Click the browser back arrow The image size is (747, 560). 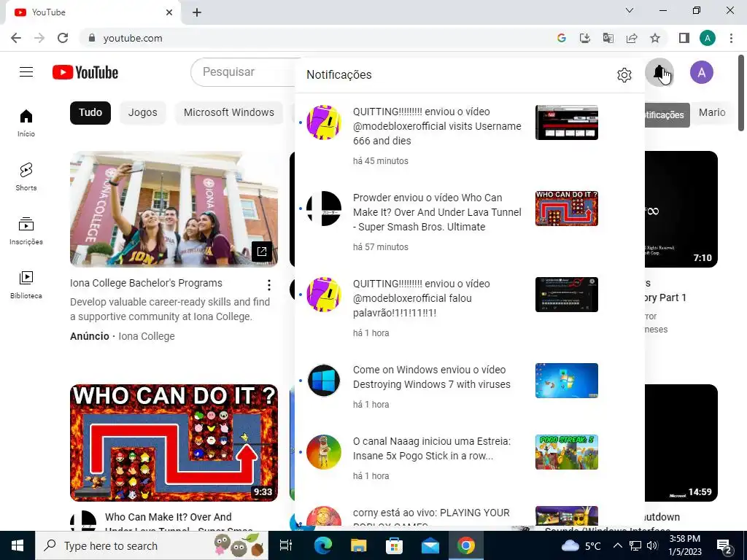click(16, 38)
